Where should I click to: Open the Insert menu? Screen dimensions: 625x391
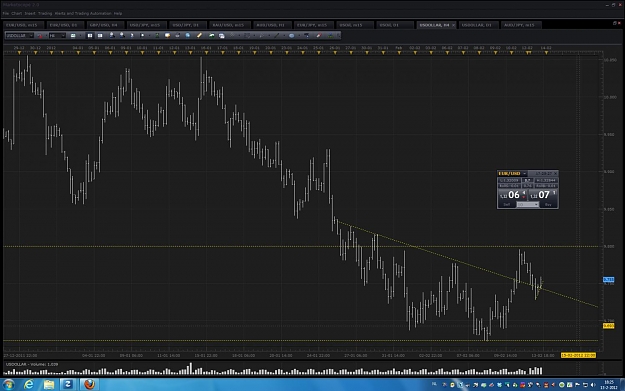point(30,14)
